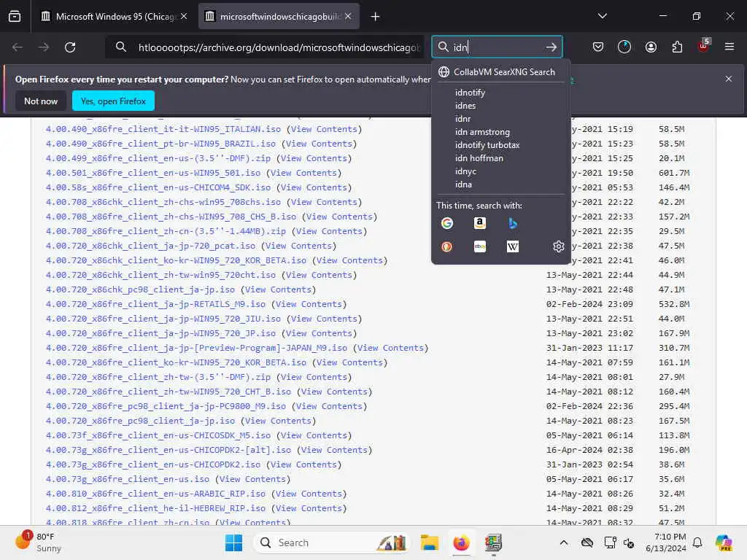Click the cloud sync off tray icon
This screenshot has height=560, width=747.
tap(587, 542)
